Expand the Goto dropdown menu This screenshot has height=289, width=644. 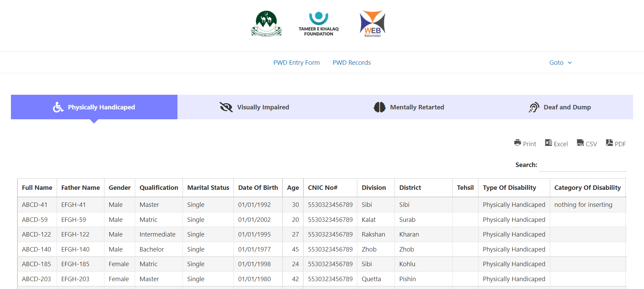(x=560, y=63)
